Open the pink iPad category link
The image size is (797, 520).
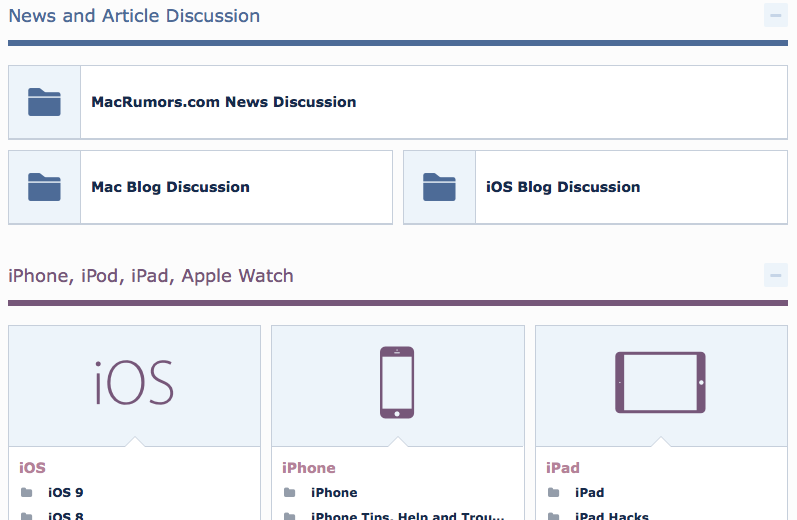point(563,468)
